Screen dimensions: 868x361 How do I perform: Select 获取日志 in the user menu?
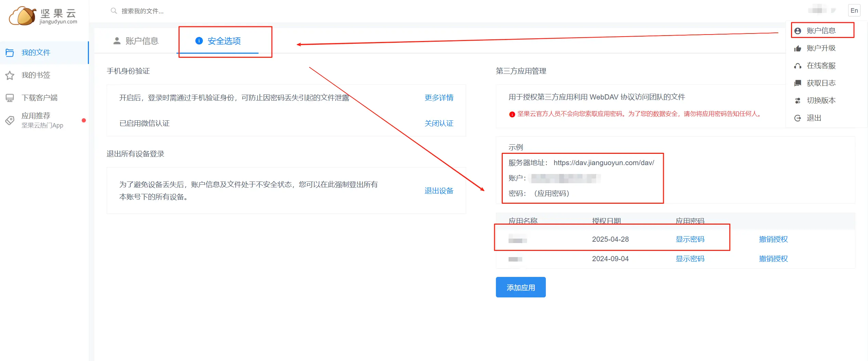821,83
